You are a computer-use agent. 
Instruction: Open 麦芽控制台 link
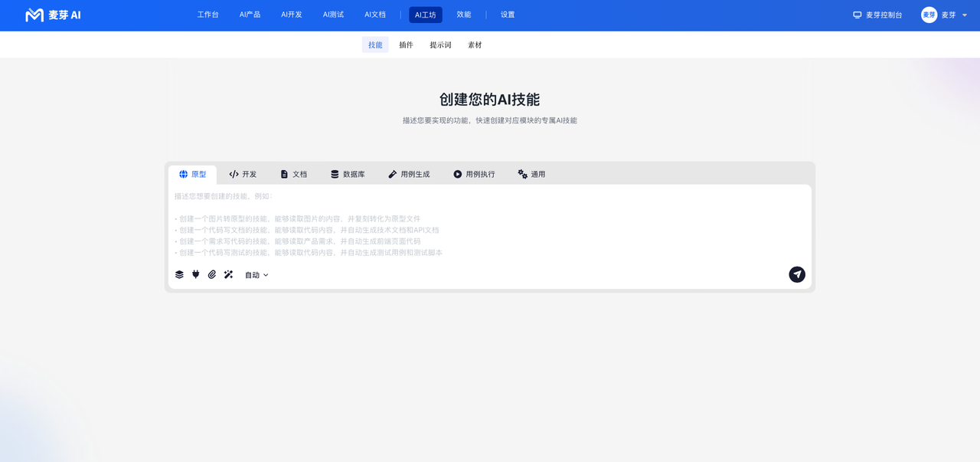[877, 15]
